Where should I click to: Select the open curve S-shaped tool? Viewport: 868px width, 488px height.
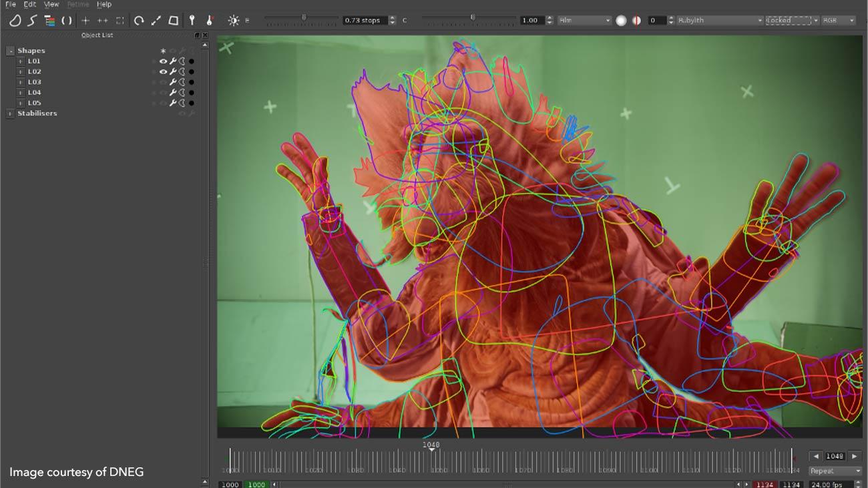(x=32, y=21)
